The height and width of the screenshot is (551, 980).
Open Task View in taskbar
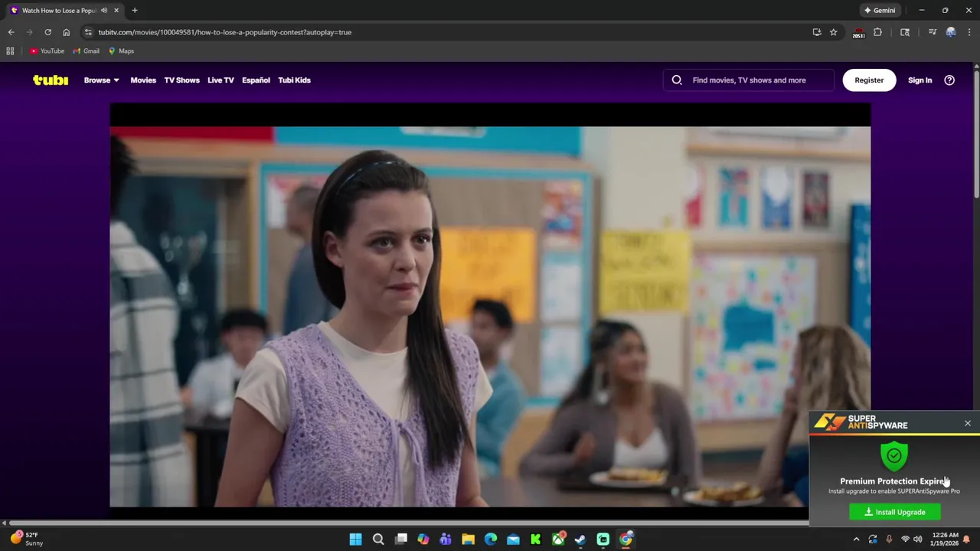click(400, 540)
